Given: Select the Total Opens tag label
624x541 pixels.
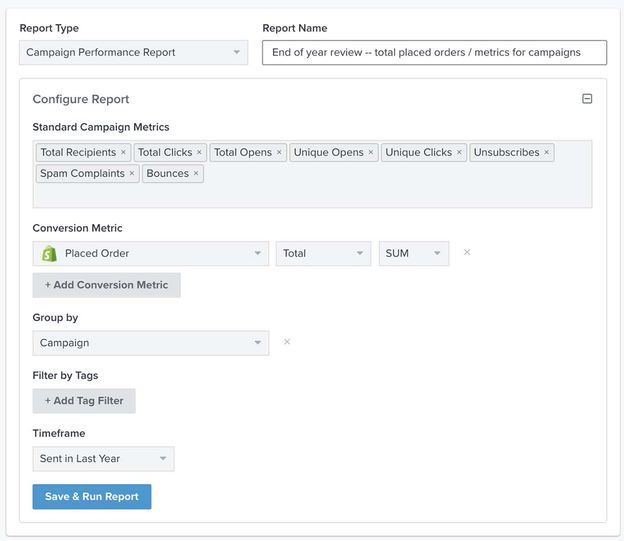Looking at the screenshot, I should pyautogui.click(x=243, y=152).
